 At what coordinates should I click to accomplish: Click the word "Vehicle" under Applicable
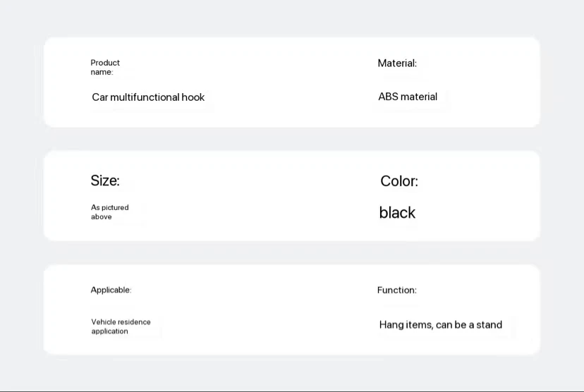pyautogui.click(x=104, y=322)
